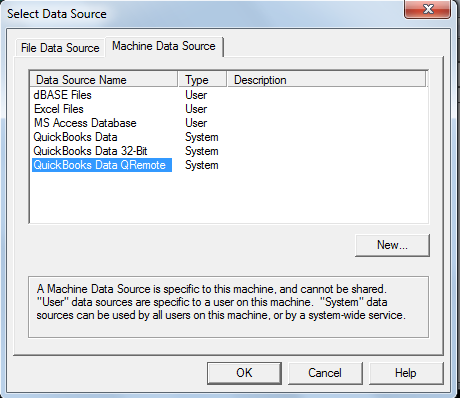460x398 pixels.
Task: Pick the QuickBooks Data 32-Bit source
Action: coord(90,151)
